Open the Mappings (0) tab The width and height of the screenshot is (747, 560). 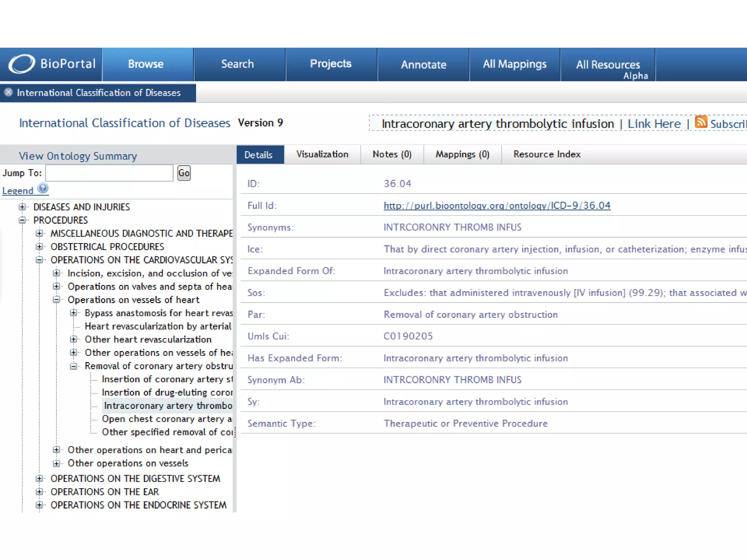(x=462, y=155)
